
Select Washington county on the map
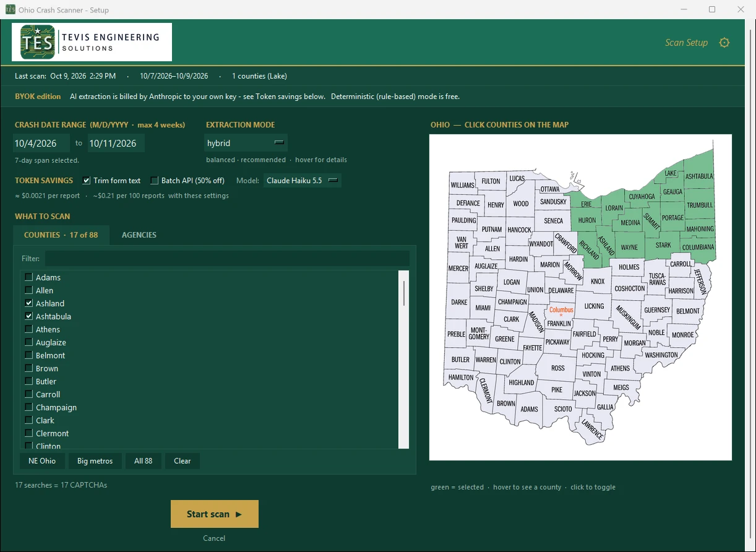point(661,355)
